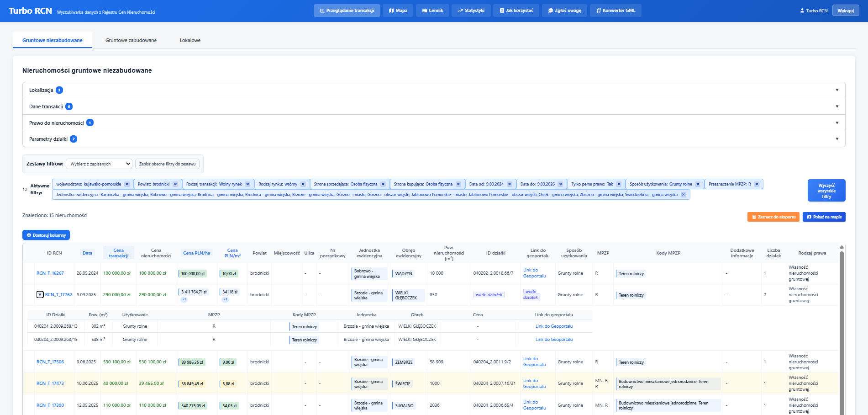
Task: Open the Konwerter GML tool
Action: 615,11
